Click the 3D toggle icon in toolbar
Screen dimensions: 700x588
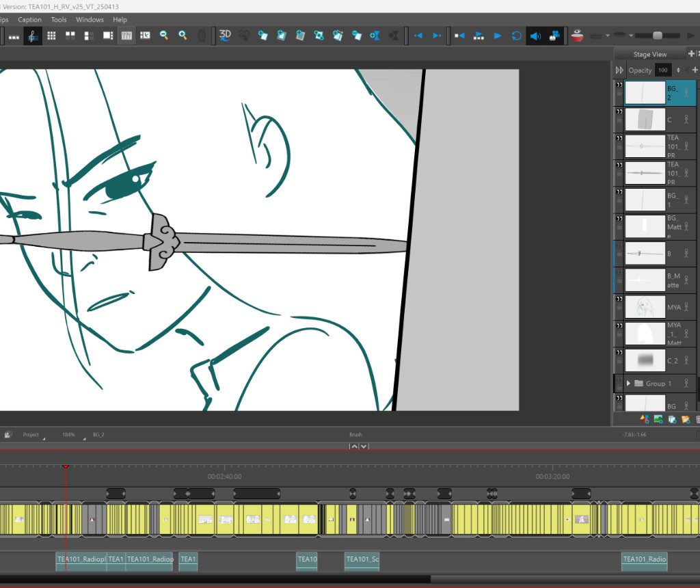tap(225, 35)
